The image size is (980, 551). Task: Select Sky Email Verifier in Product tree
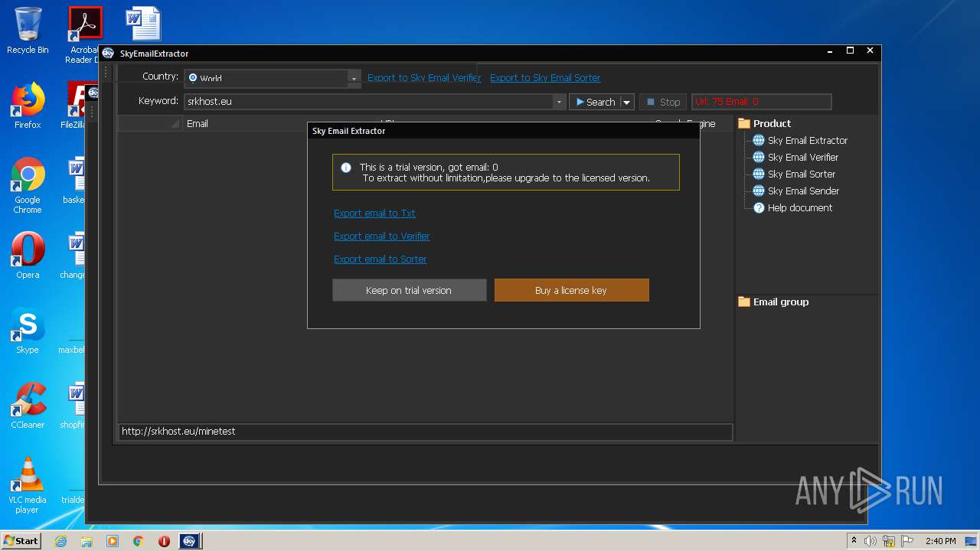[802, 158]
